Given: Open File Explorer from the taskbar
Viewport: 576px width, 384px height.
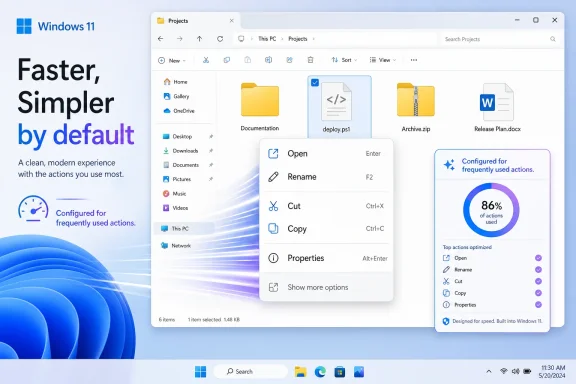Looking at the screenshot, I should pyautogui.click(x=300, y=372).
